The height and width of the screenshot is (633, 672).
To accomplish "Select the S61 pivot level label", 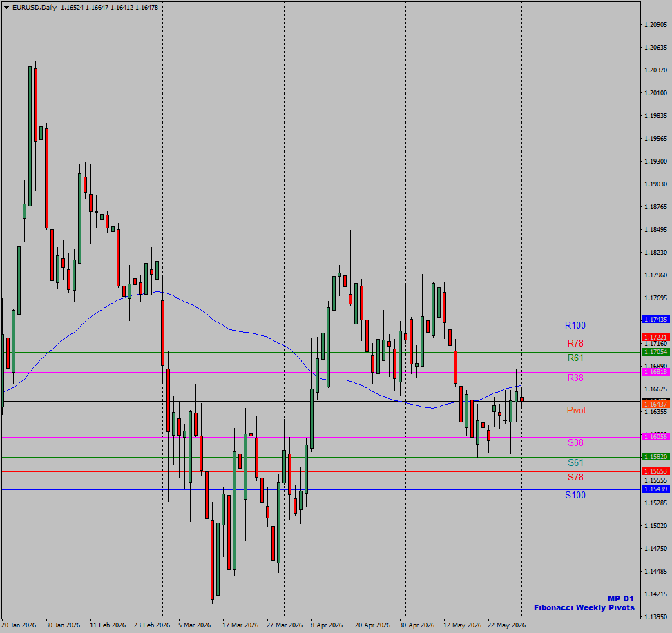I will point(575,462).
